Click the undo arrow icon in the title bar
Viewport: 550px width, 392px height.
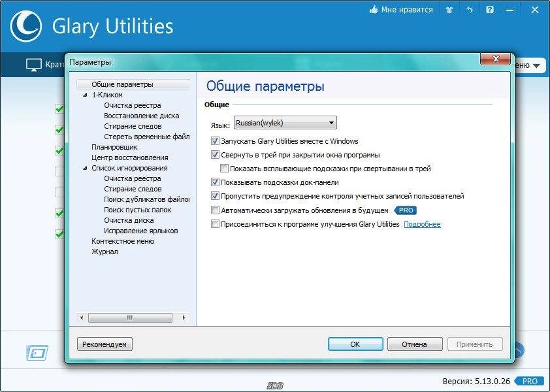pyautogui.click(x=469, y=10)
